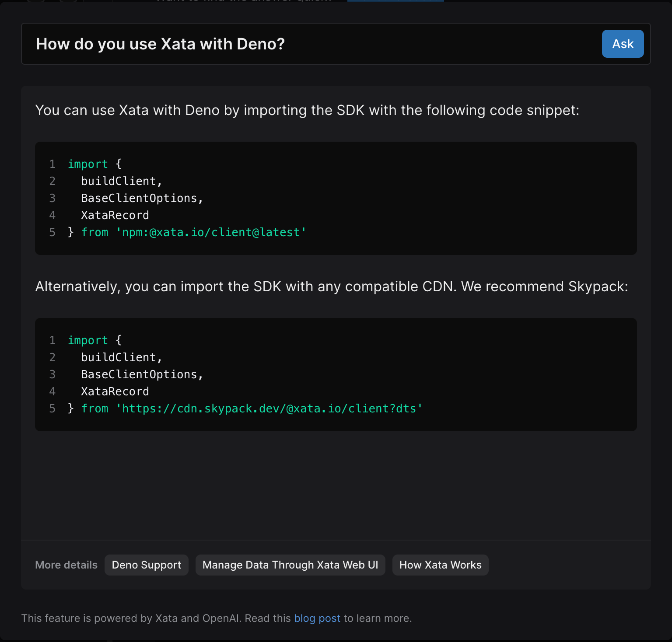Click the 'npm:@xata.io/client@latest' import string
The image size is (672, 642).
[211, 232]
